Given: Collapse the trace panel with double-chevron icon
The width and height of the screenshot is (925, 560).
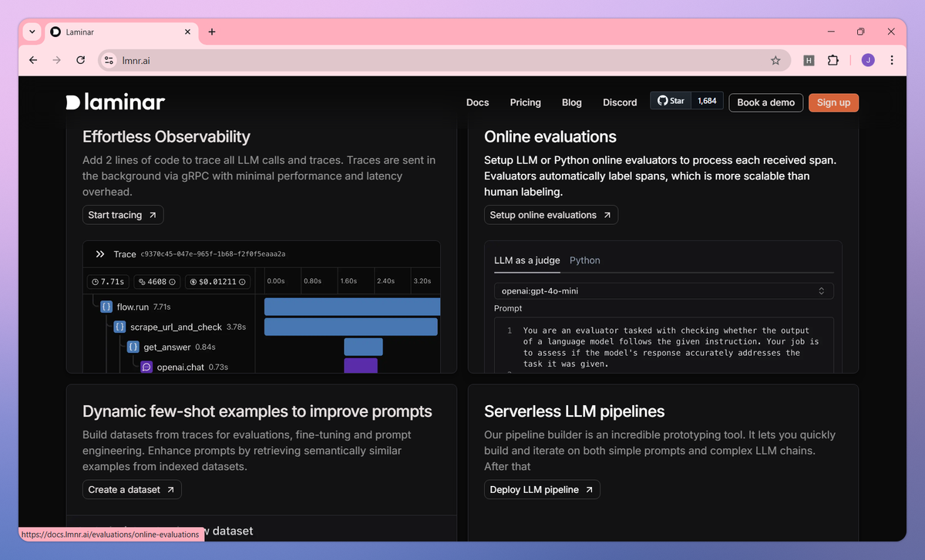Looking at the screenshot, I should click(x=100, y=254).
